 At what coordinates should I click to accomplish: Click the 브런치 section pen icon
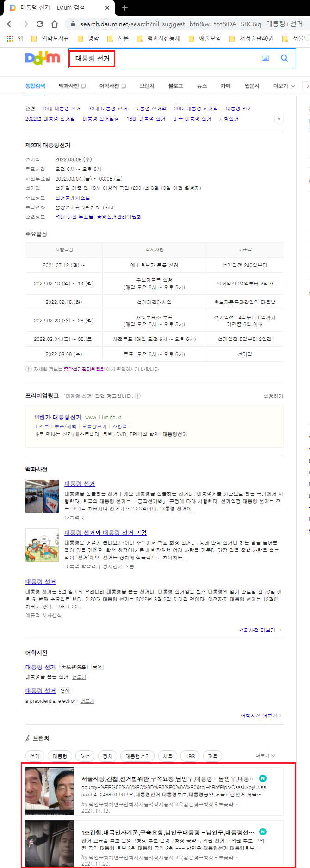tap(28, 738)
